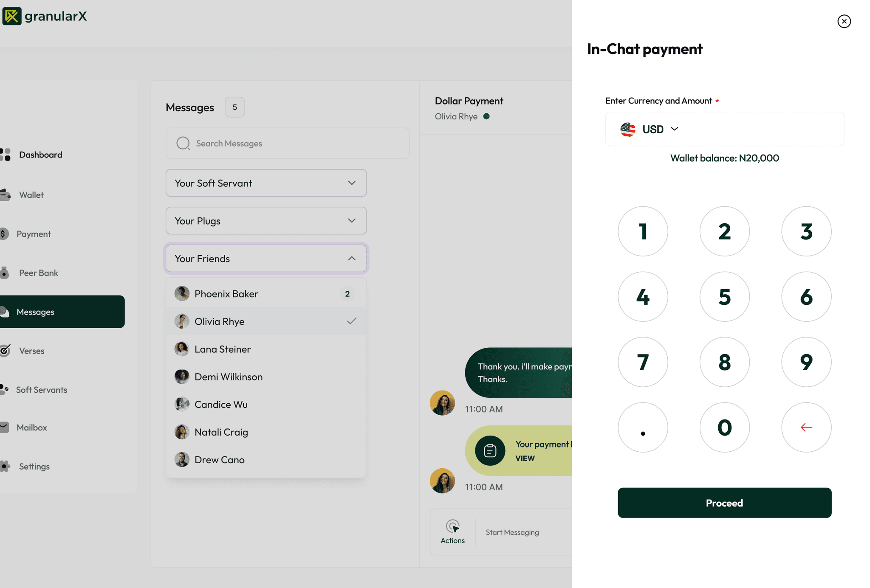The image size is (870, 588).
Task: Click the Actions cursor icon in chat
Action: pos(453,526)
